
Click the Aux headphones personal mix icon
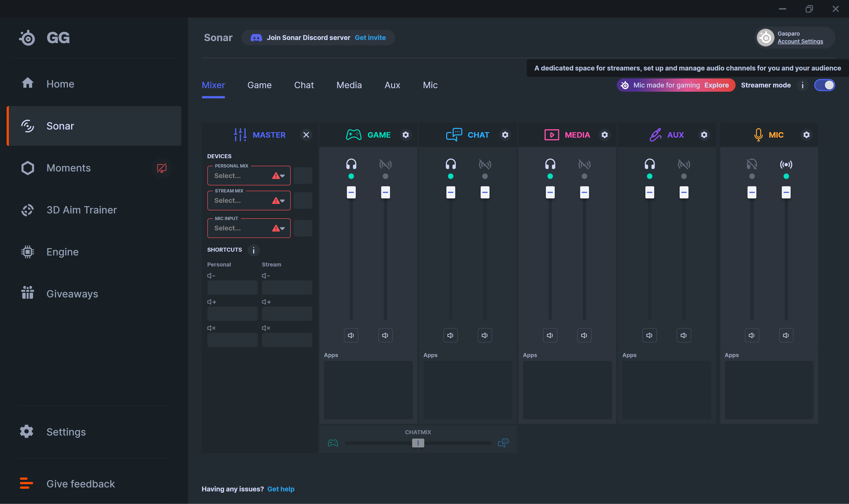click(x=650, y=164)
